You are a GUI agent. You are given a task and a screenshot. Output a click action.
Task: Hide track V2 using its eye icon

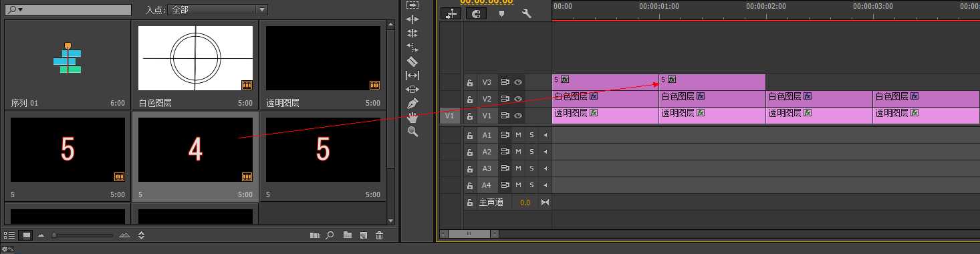(x=518, y=99)
